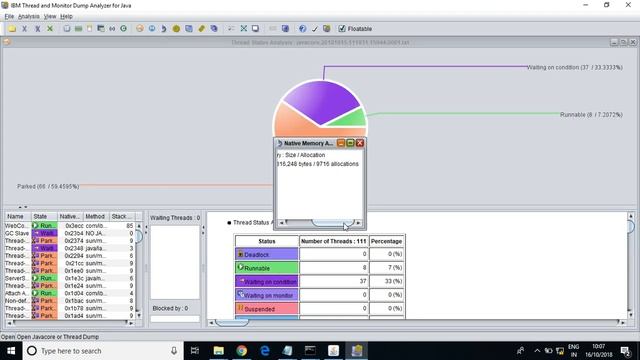This screenshot has height=360, width=640.
Task: Click thread table scroll down arrow
Action: pyautogui.click(x=139, y=316)
